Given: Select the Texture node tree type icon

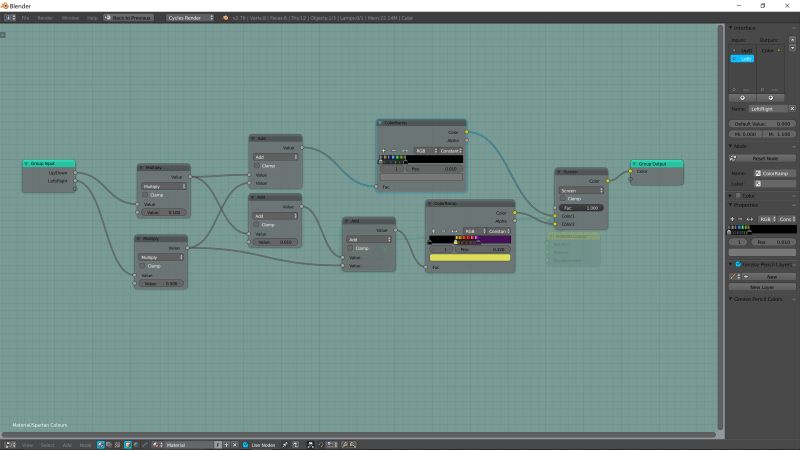Looking at the screenshot, I should [x=117, y=445].
